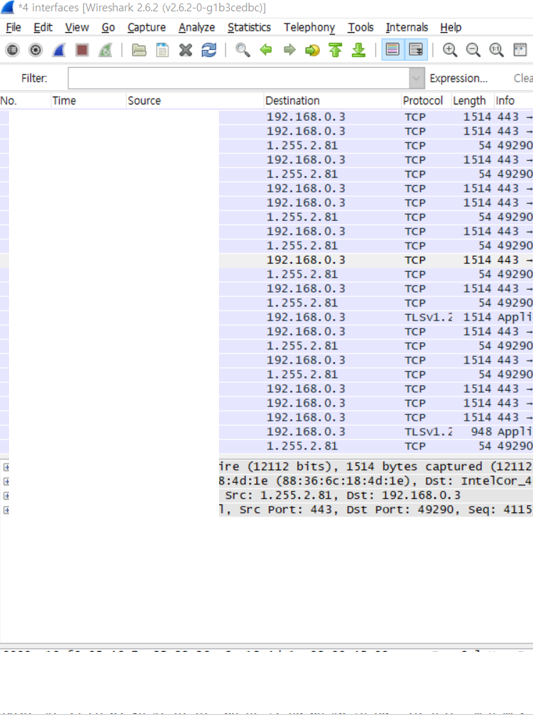The height and width of the screenshot is (715, 533).
Task: Click detail text '1514 bytes captured'
Action: pos(414,467)
